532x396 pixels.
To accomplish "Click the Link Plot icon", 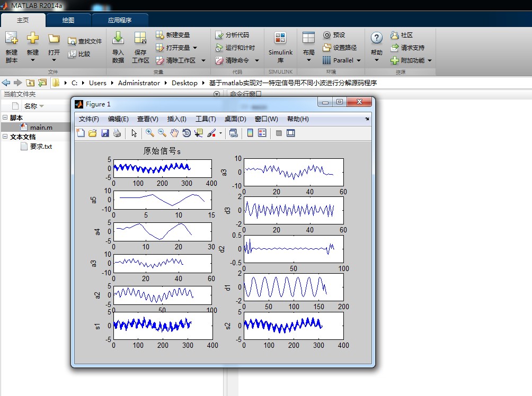I will point(234,133).
